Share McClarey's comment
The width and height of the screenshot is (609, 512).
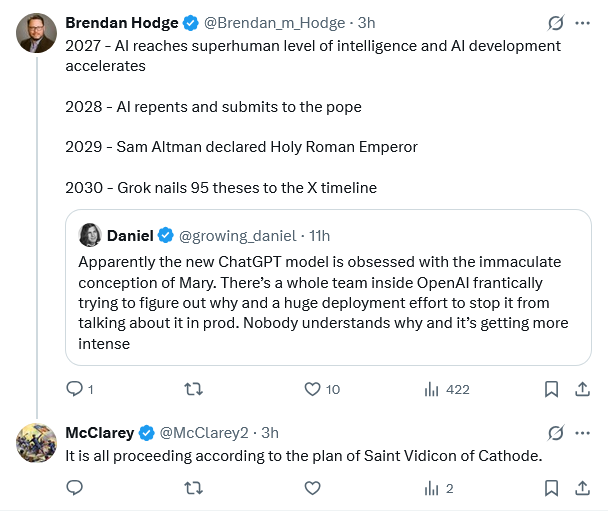583,488
